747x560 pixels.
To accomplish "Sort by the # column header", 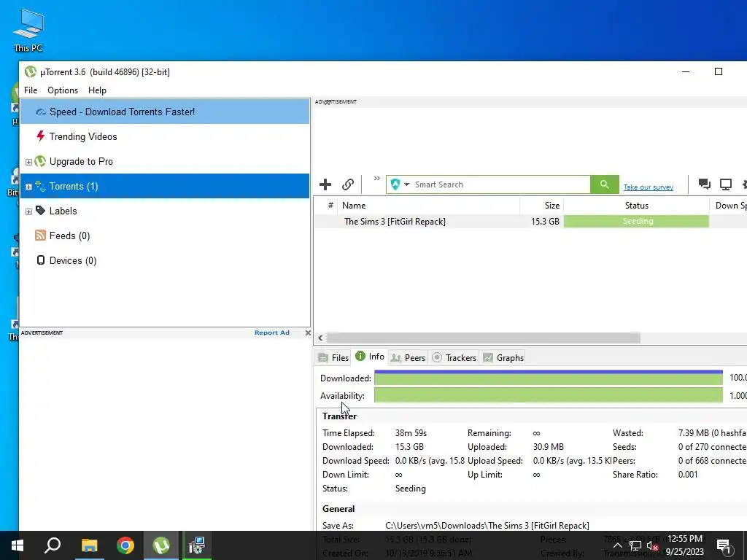I will pyautogui.click(x=330, y=205).
